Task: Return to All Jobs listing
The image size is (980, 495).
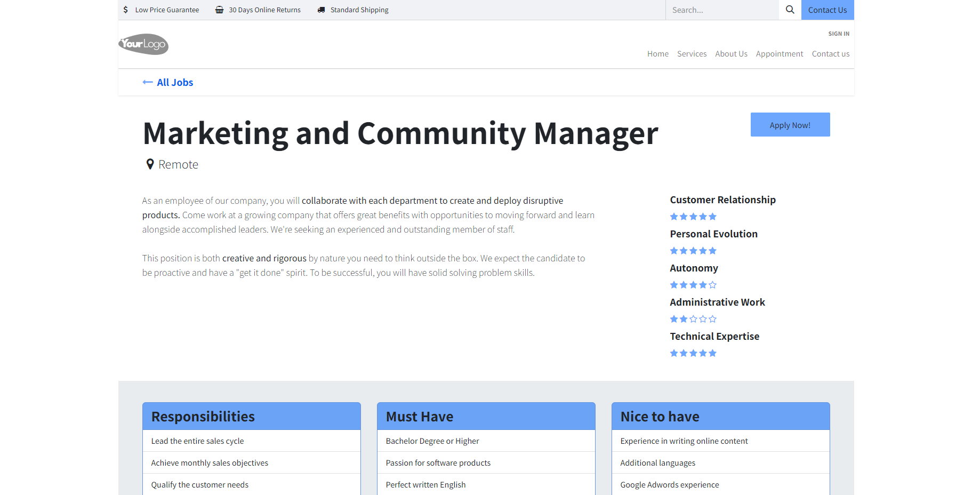Action: coord(175,82)
